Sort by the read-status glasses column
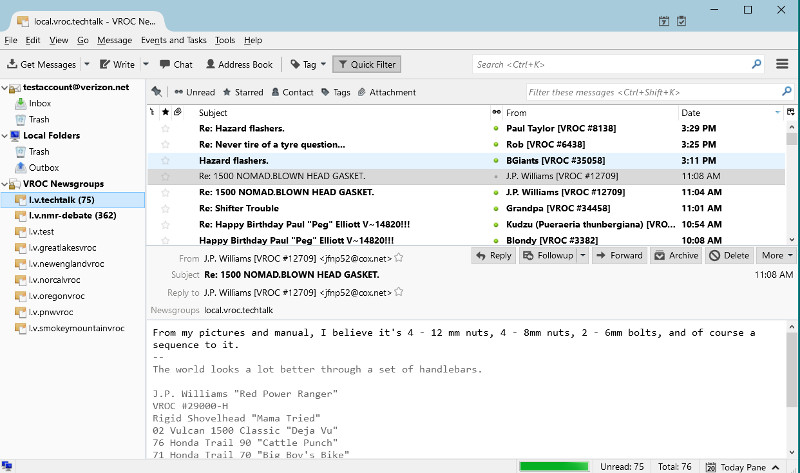 click(496, 112)
